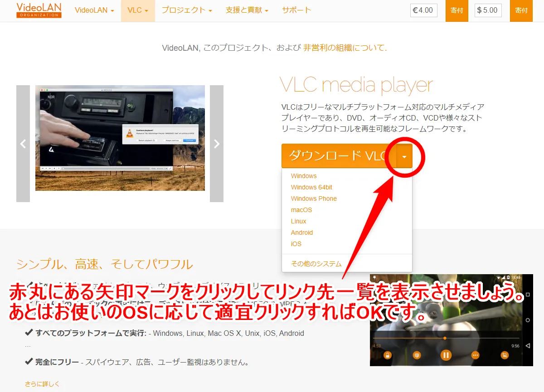This screenshot has height=392, width=544.
Task: Click the 寄付 button next to $5.00
Action: coord(521,10)
